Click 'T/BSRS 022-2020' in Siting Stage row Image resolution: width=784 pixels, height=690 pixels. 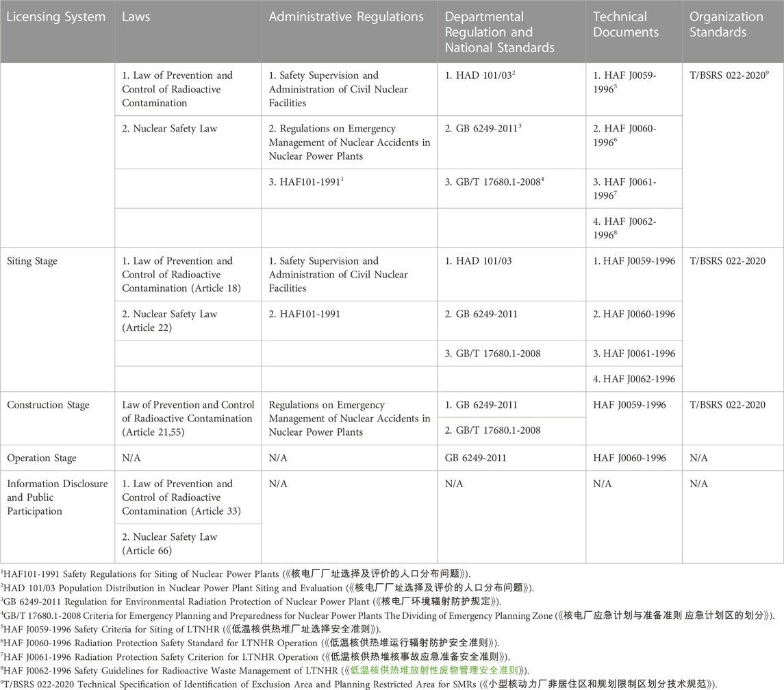coord(727,261)
